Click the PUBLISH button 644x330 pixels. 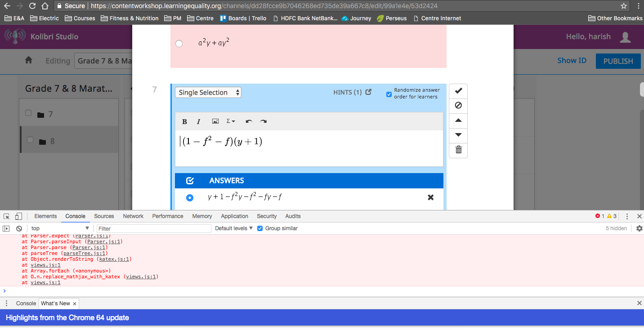point(618,61)
